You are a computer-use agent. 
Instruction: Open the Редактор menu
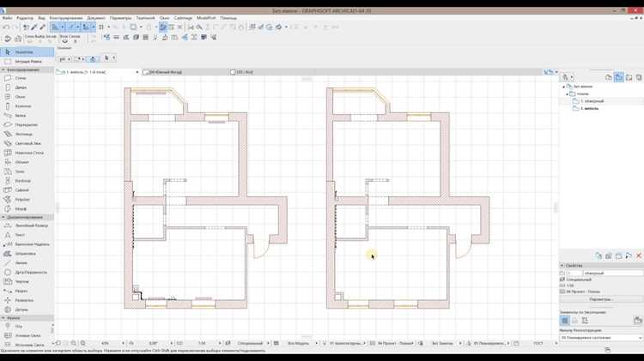click(x=25, y=18)
